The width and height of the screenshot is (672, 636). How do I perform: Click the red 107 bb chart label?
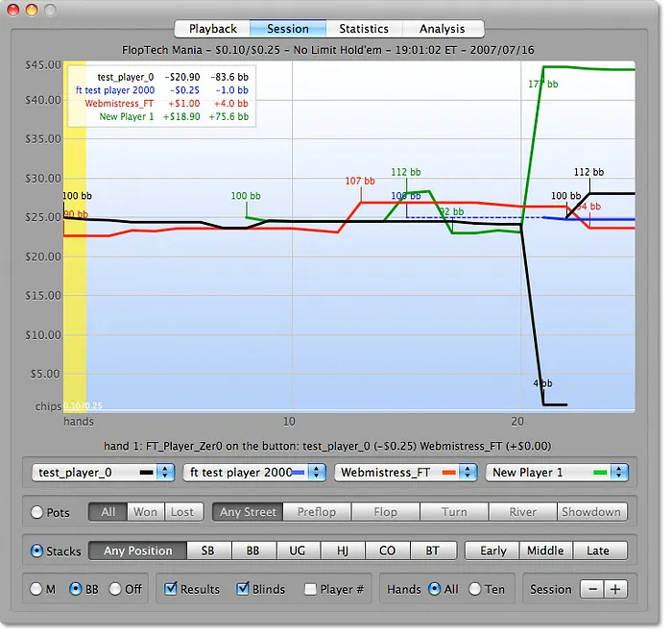[x=360, y=182]
